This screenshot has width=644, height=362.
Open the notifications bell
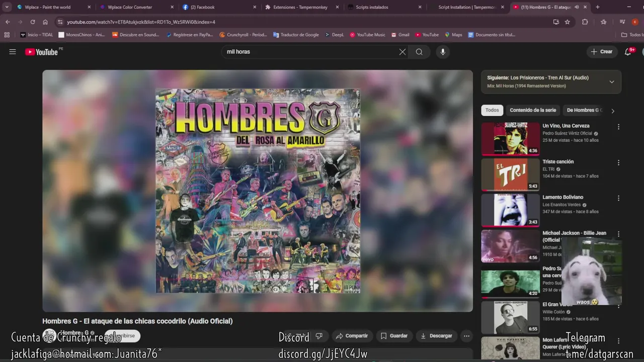tap(628, 52)
